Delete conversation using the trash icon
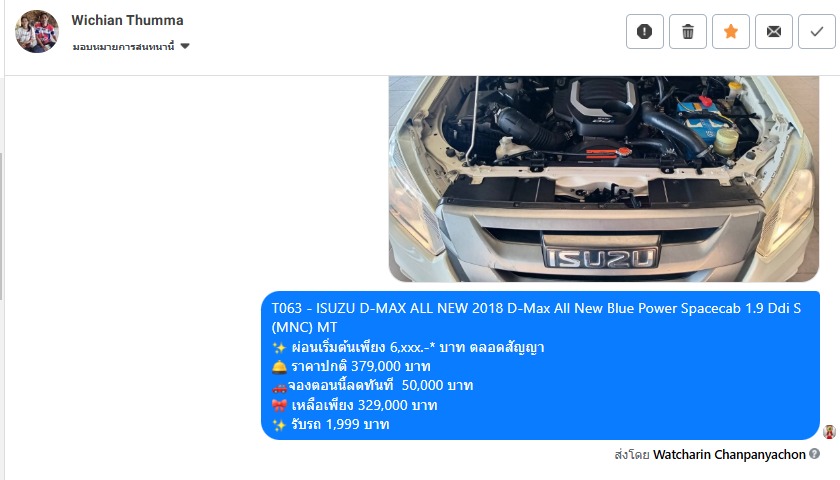This screenshot has width=840, height=480. click(688, 32)
